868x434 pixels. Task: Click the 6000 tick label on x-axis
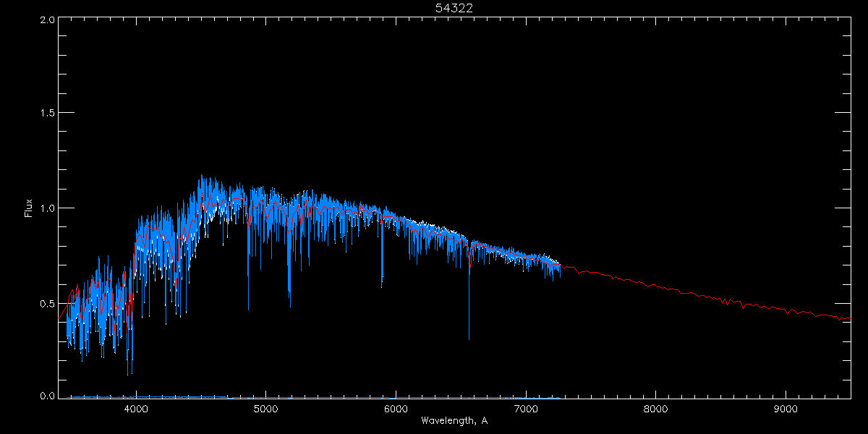pyautogui.click(x=396, y=408)
